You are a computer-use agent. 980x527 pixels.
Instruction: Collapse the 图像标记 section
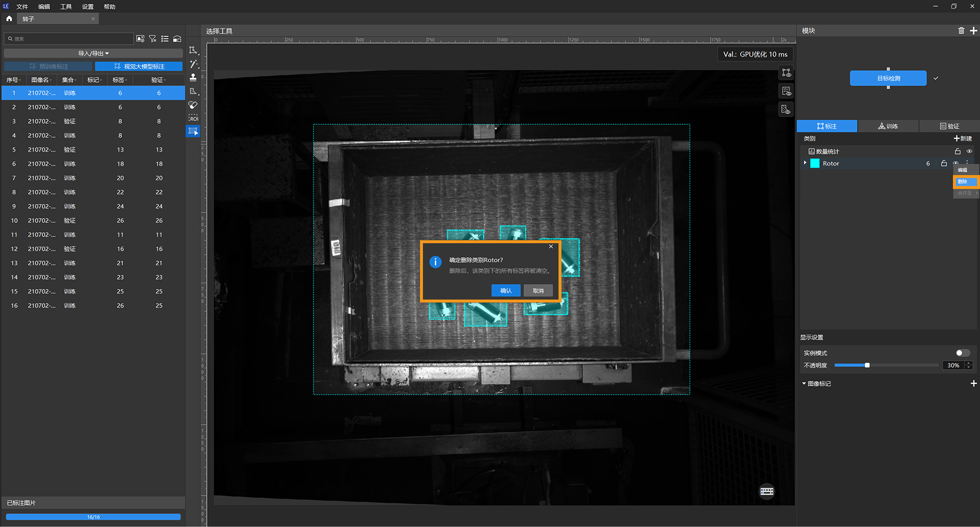click(804, 384)
